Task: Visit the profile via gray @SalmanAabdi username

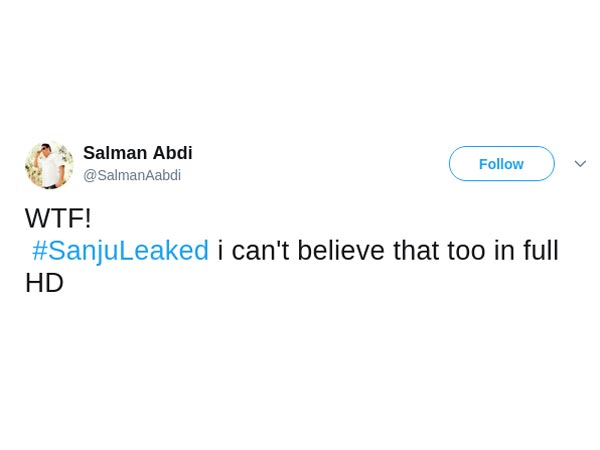Action: [132, 175]
